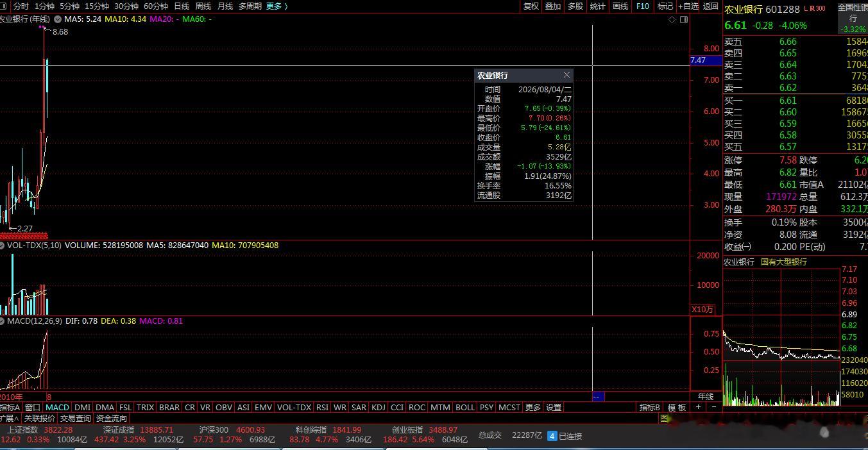This screenshot has width=868, height=450.
Task: Click the 创业板指 index in status bar
Action: point(408,429)
